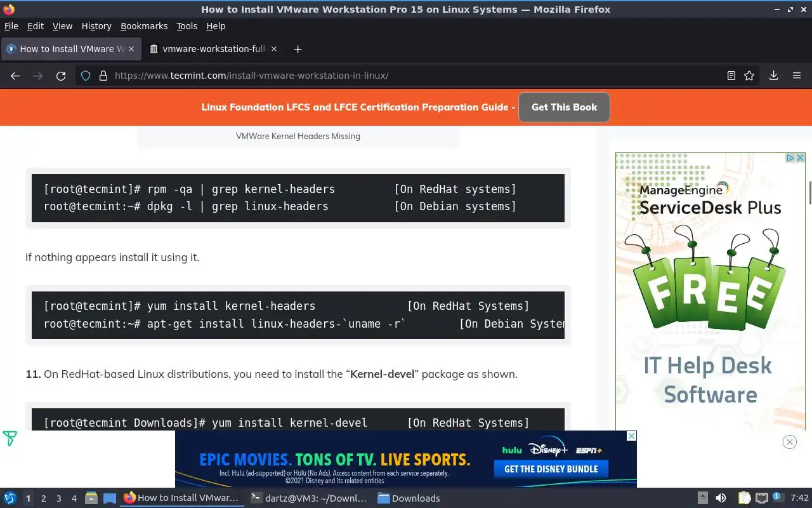This screenshot has height=508, width=812.
Task: Open the system start menu icon
Action: pyautogui.click(x=10, y=498)
